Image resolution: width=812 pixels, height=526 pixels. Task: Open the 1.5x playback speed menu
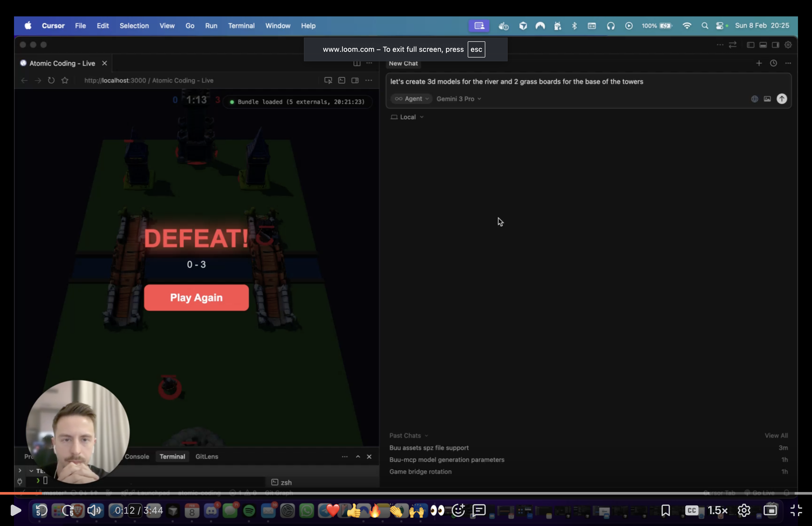(x=718, y=510)
